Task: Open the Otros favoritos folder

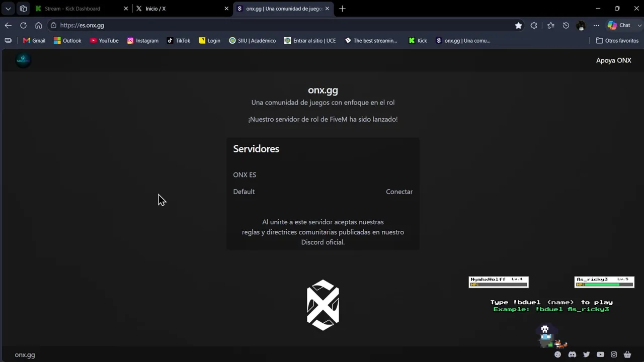Action: pyautogui.click(x=617, y=41)
